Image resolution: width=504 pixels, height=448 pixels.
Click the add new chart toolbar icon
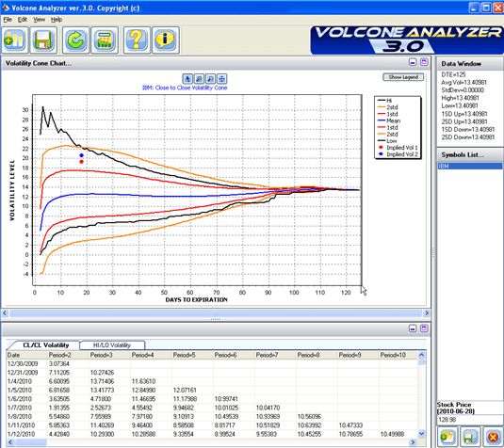click(14, 40)
